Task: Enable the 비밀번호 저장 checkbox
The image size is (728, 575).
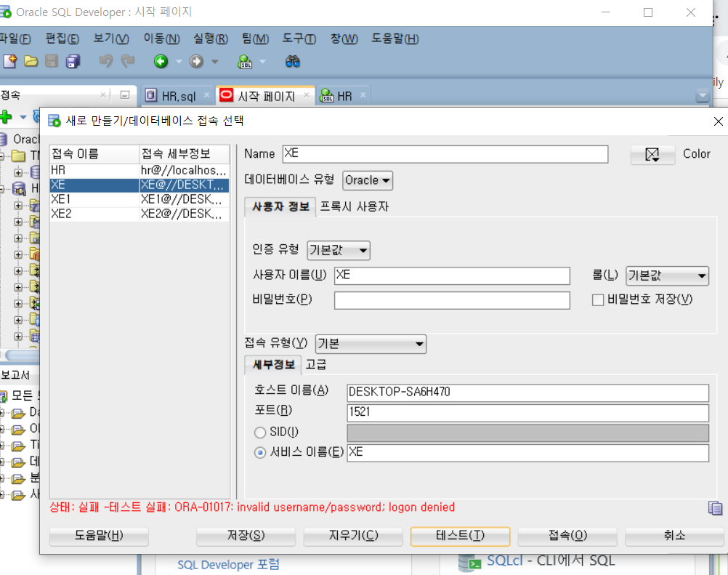Action: tap(598, 300)
